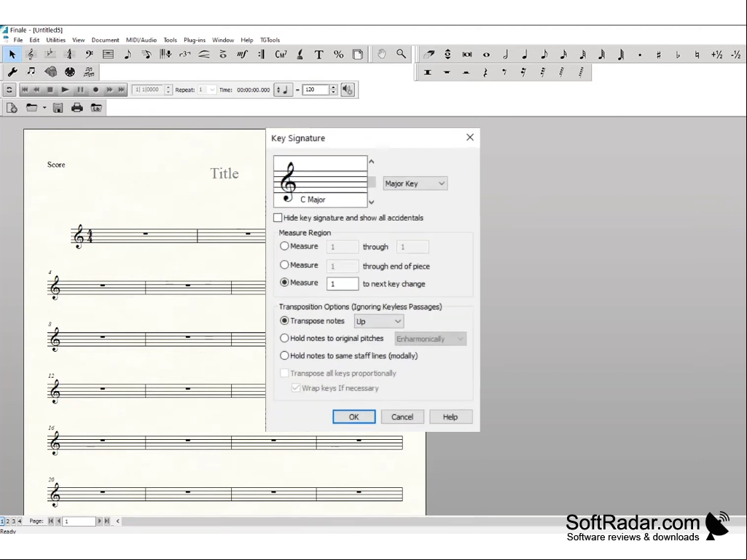Select the Clef tool with bass clef
This screenshot has height=560, width=747.
point(89,55)
